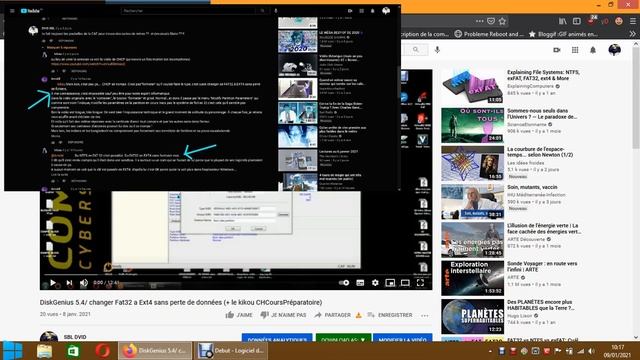Switch to 'Debut - Logiciel' taskbar window
This screenshot has height=360, width=640.
coord(231,351)
